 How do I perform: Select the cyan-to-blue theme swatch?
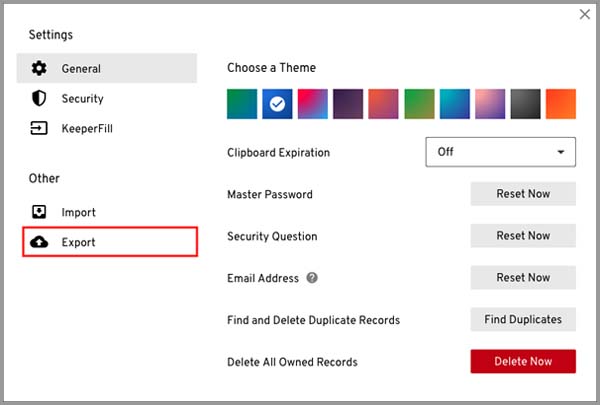tap(455, 104)
